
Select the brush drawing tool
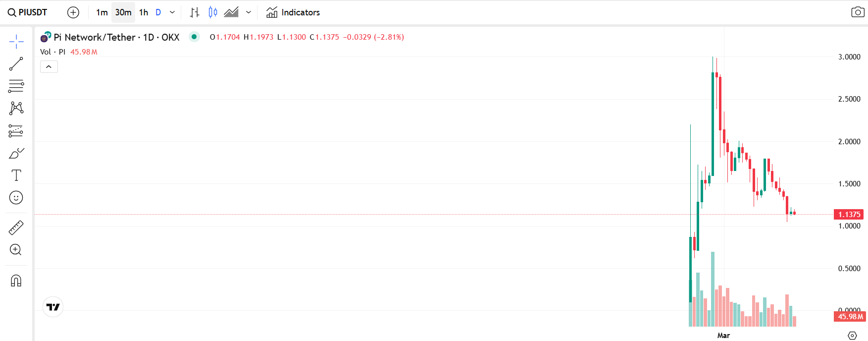(16, 153)
